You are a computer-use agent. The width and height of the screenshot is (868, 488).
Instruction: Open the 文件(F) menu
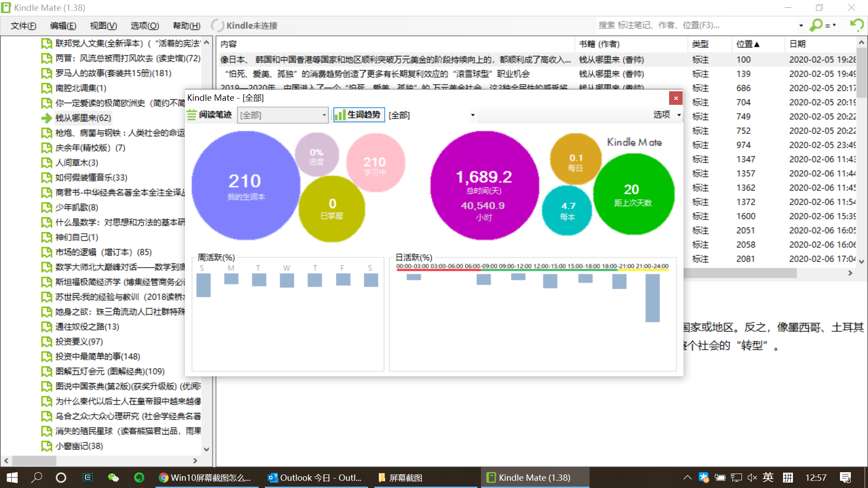24,26
